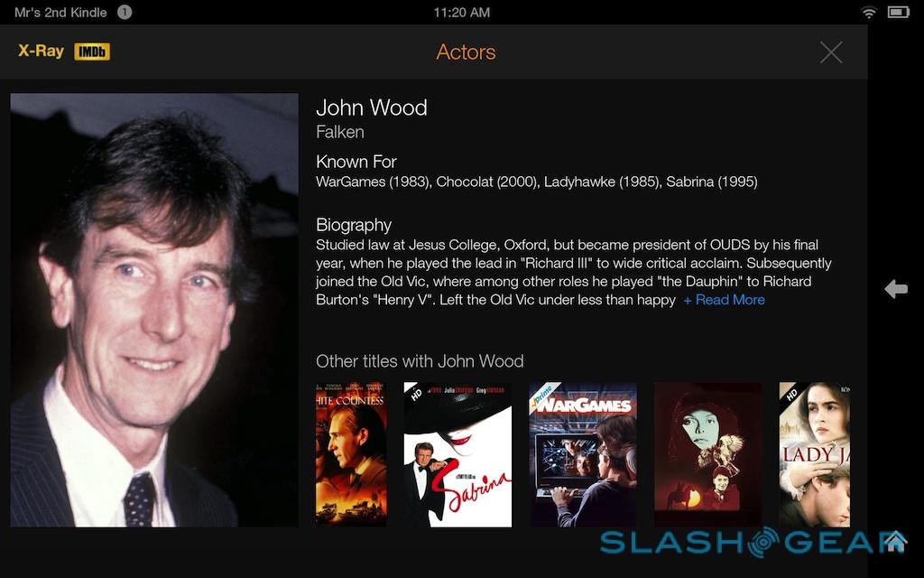The width and height of the screenshot is (924, 578).
Task: Close the X-Ray Actors panel
Action: click(831, 51)
